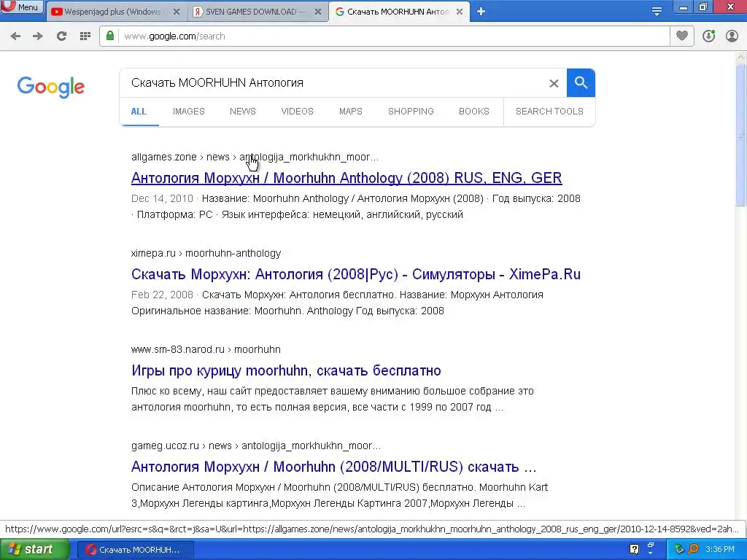Viewport: 747px width, 560px height.
Task: Open the Opera Menu button
Action: pos(22,7)
